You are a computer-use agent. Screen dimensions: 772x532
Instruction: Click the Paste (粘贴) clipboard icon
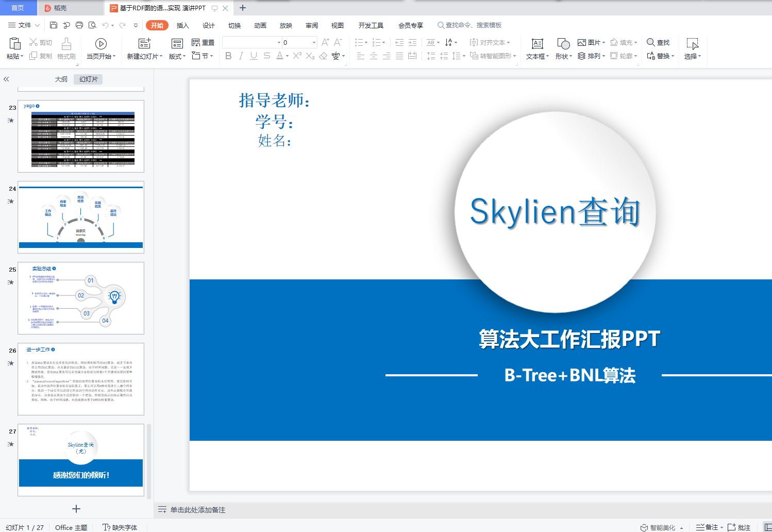(x=14, y=44)
